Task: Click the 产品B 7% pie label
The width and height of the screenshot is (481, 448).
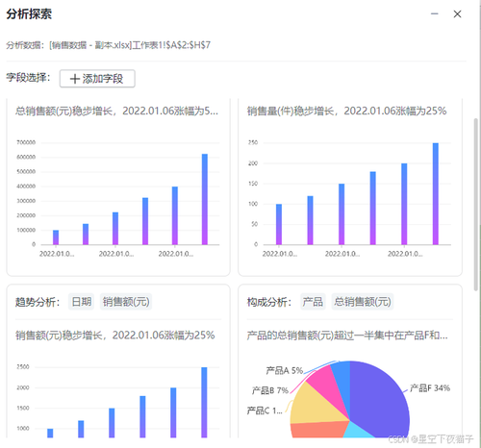Action: tap(270, 390)
